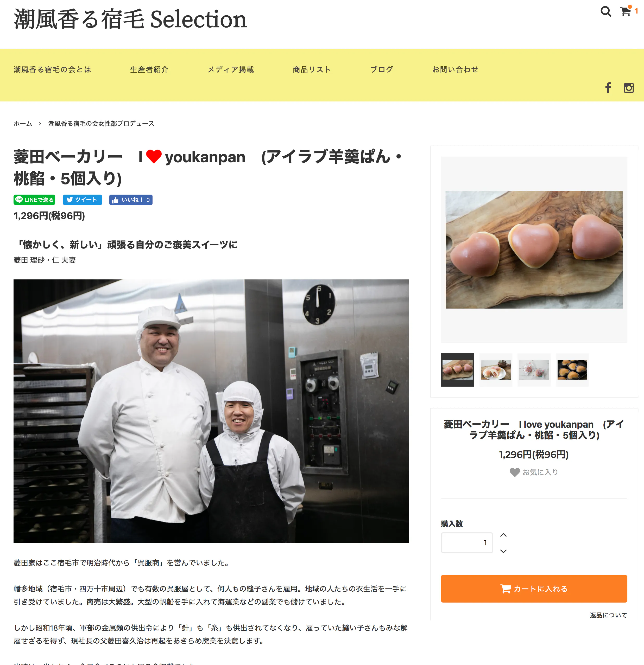Open 生産者紹介 menu item
This screenshot has height=665, width=644.
pos(149,69)
